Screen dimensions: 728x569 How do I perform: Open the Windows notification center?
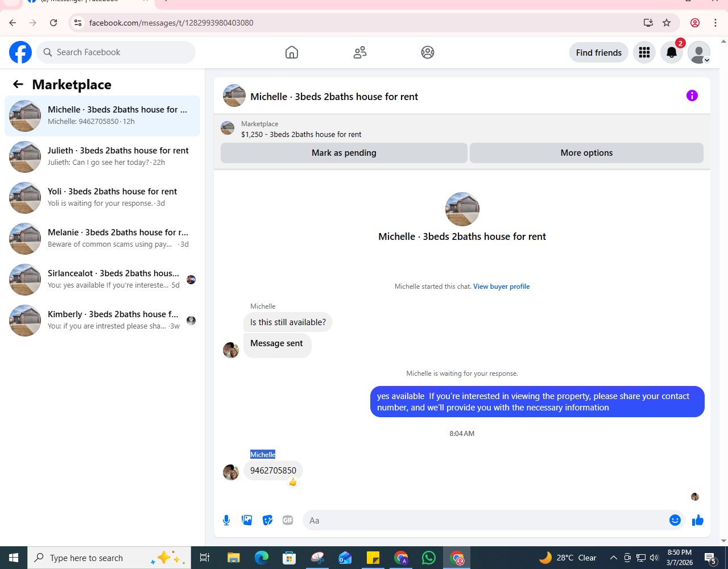click(x=710, y=558)
